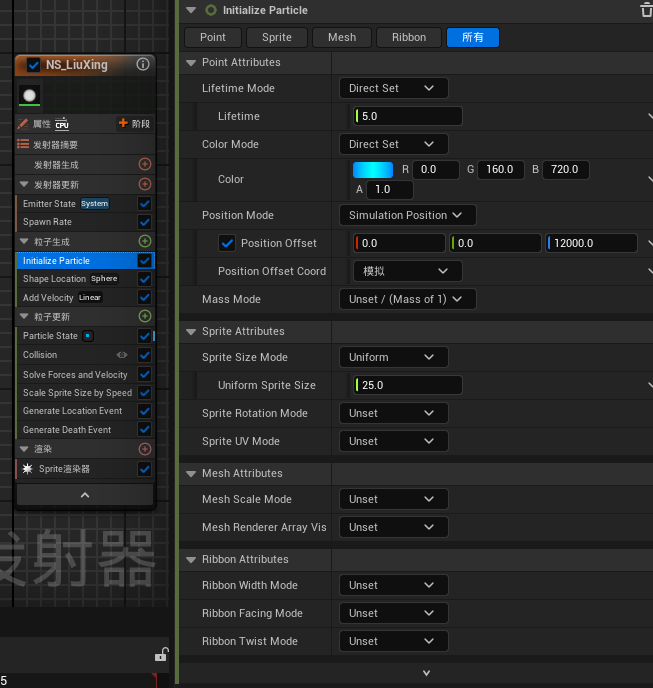Toggle Generate Death Event checkbox
Viewport: 653px width, 688px height.
coord(144,430)
